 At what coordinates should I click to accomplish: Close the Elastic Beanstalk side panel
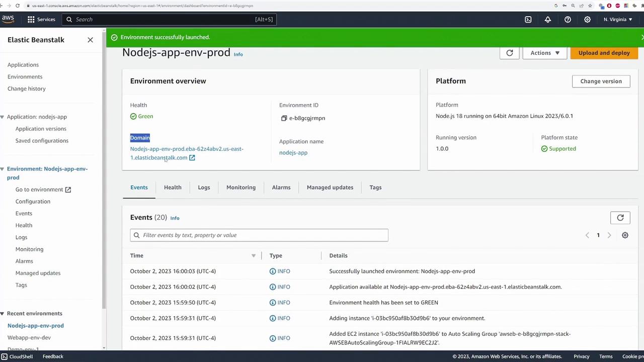[x=90, y=40]
